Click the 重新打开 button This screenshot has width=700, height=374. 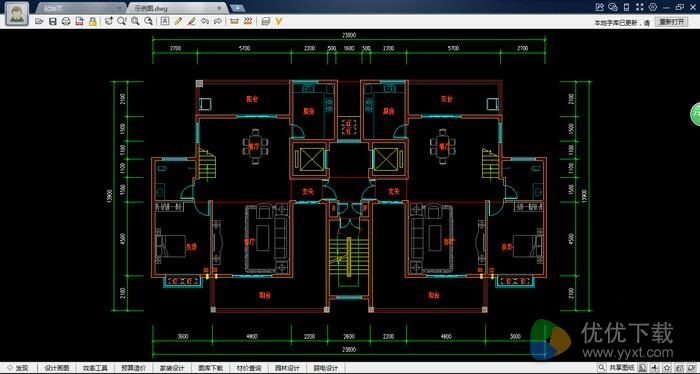tap(671, 22)
